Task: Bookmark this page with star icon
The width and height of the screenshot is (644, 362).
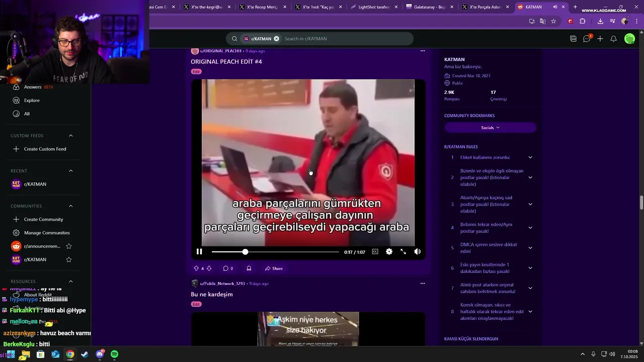Action: tap(553, 21)
